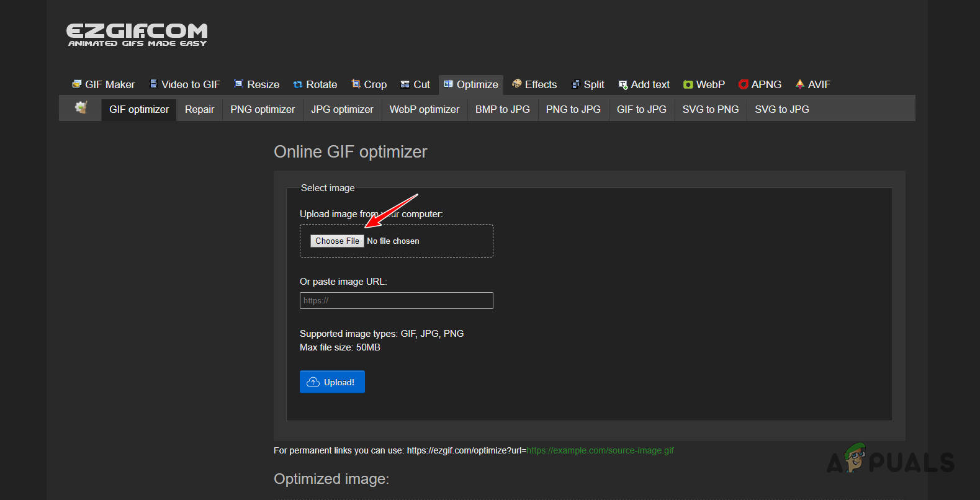The width and height of the screenshot is (980, 500).
Task: Click the APNG icon
Action: click(744, 84)
